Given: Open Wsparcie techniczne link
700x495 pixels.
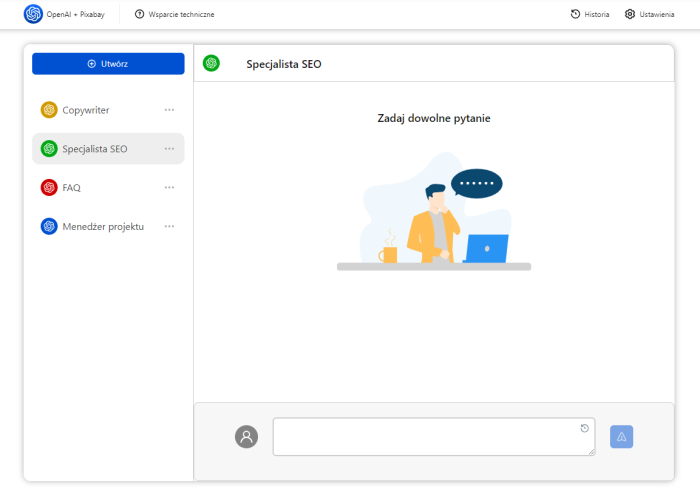Looking at the screenshot, I should [174, 14].
